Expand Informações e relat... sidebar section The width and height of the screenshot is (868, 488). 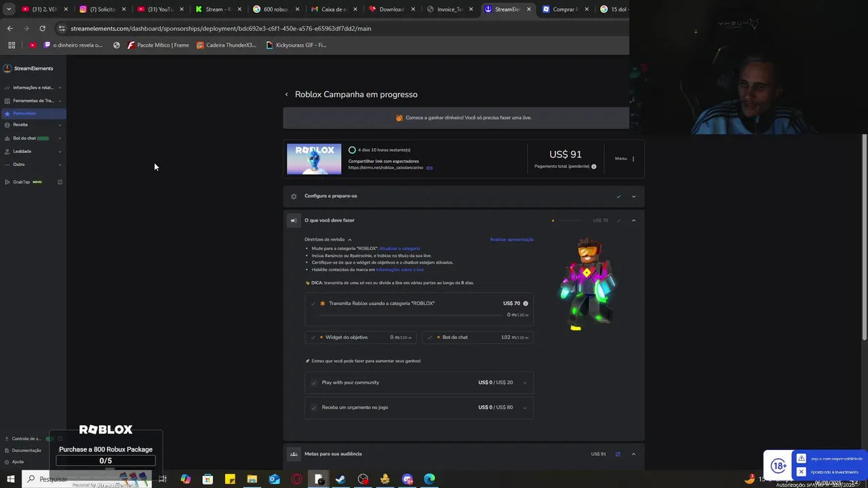pos(60,87)
